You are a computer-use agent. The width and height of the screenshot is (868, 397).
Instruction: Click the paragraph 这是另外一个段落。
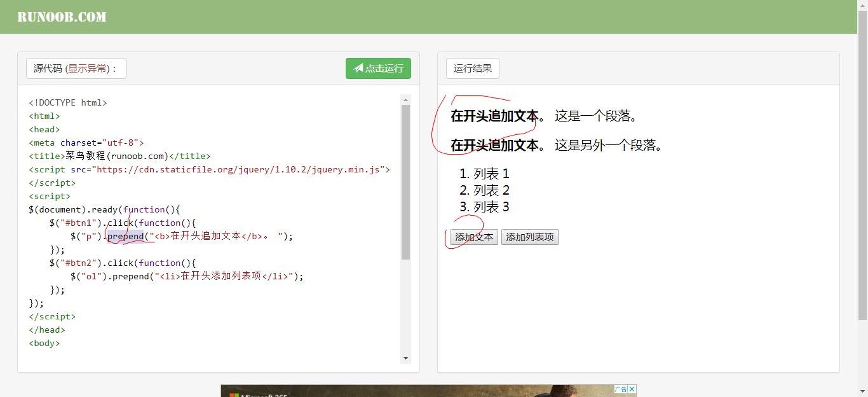coord(609,146)
